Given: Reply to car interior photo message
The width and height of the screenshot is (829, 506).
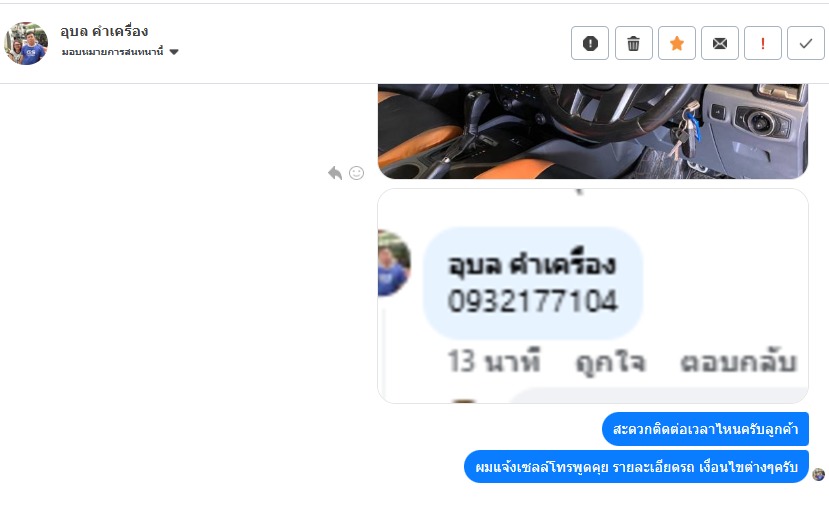Looking at the screenshot, I should coord(335,173).
